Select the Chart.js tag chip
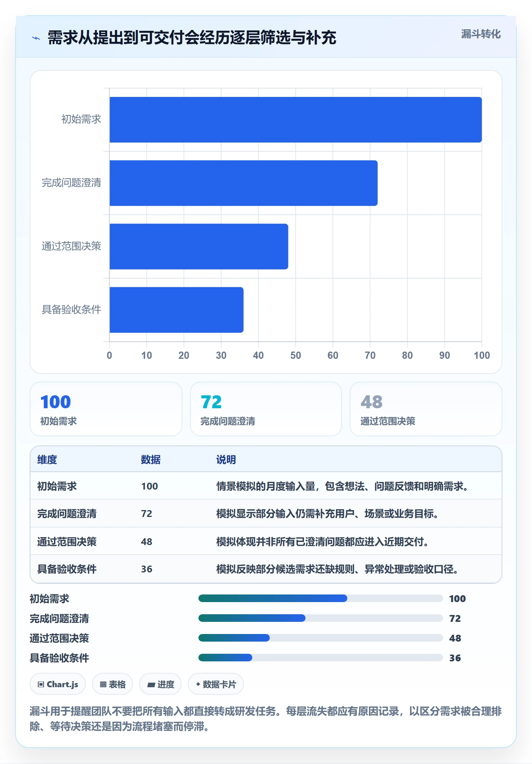The width and height of the screenshot is (532, 764). pos(58,684)
